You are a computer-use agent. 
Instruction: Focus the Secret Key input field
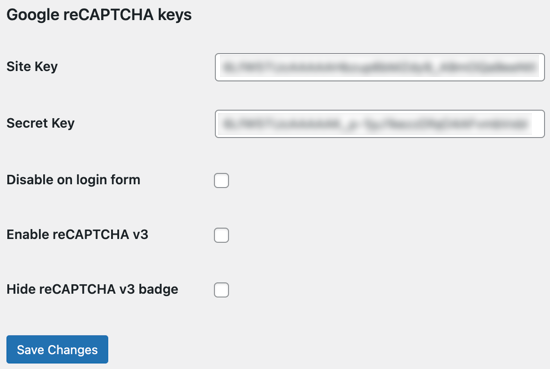click(380, 124)
